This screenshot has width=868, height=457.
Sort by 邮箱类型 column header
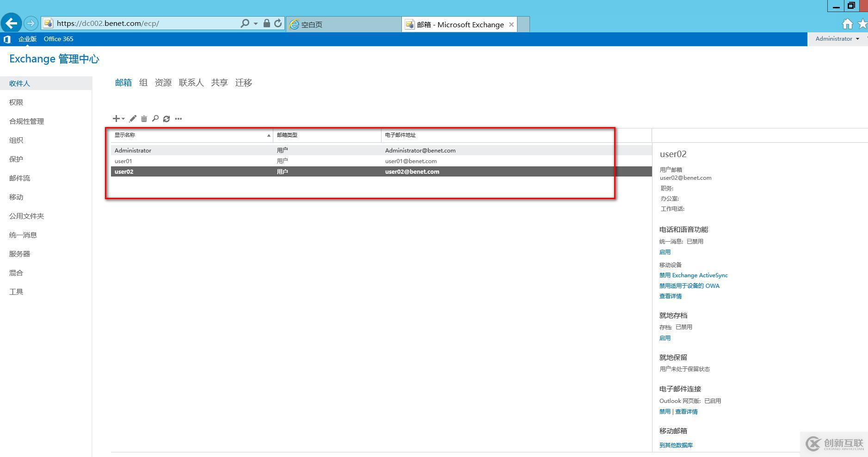pyautogui.click(x=327, y=135)
